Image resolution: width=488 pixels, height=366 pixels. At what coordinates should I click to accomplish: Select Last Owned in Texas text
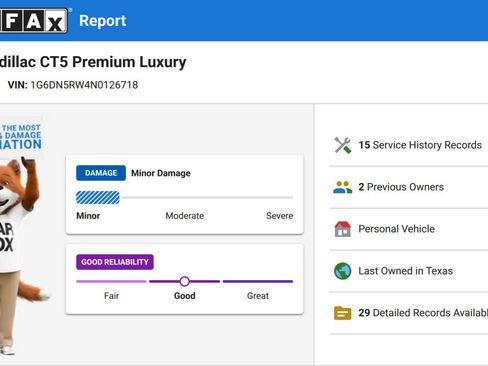point(405,271)
